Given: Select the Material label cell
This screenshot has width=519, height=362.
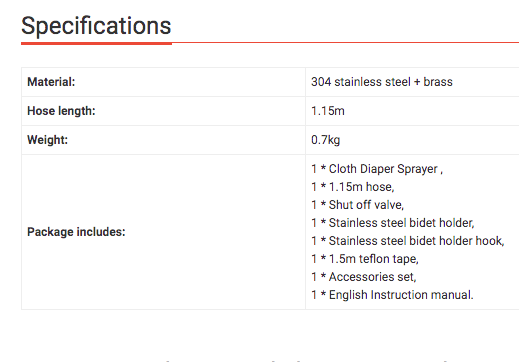Looking at the screenshot, I should (x=163, y=82).
